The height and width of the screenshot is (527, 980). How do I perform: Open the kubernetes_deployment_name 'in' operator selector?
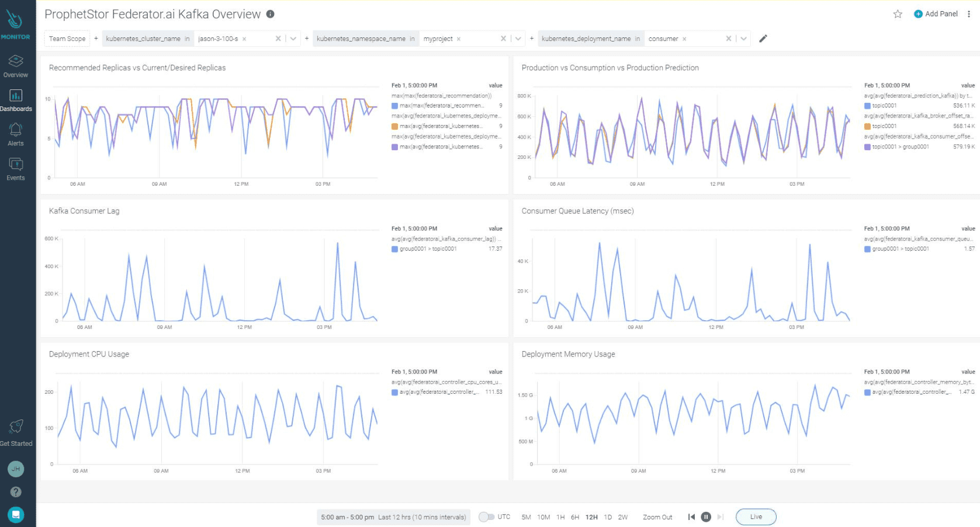[637, 39]
